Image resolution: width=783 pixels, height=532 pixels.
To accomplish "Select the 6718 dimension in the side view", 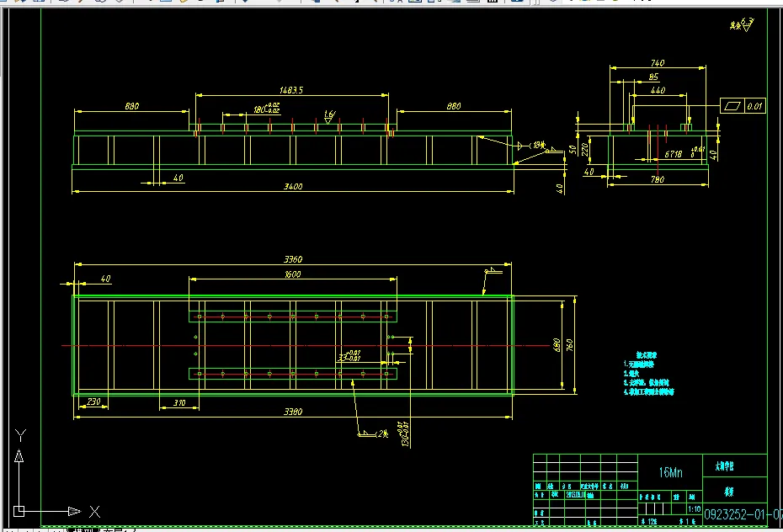I will tap(674, 154).
